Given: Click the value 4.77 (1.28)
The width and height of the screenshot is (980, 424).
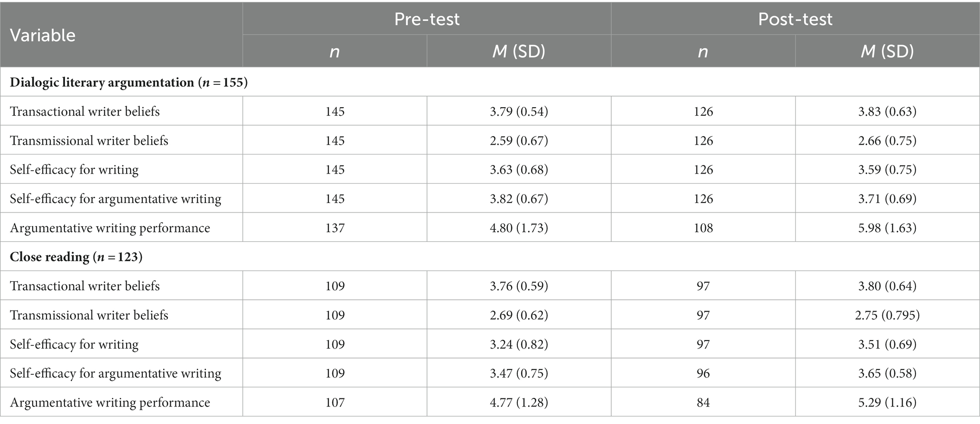Looking at the screenshot, I should (519, 402).
